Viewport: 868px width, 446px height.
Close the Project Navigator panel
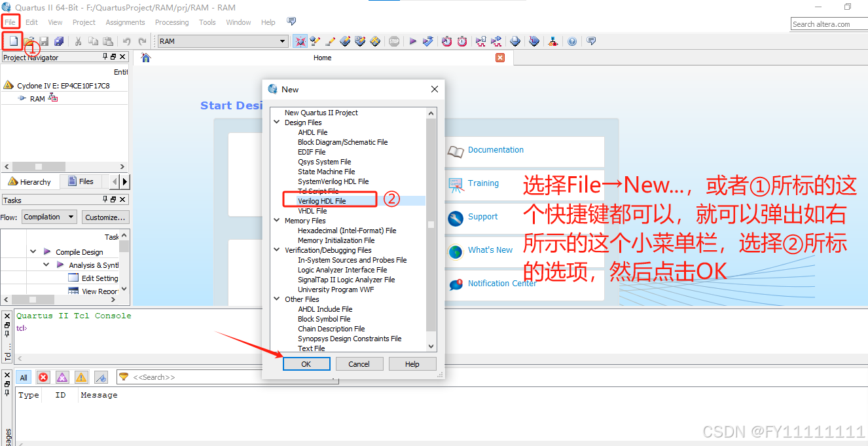[122, 57]
